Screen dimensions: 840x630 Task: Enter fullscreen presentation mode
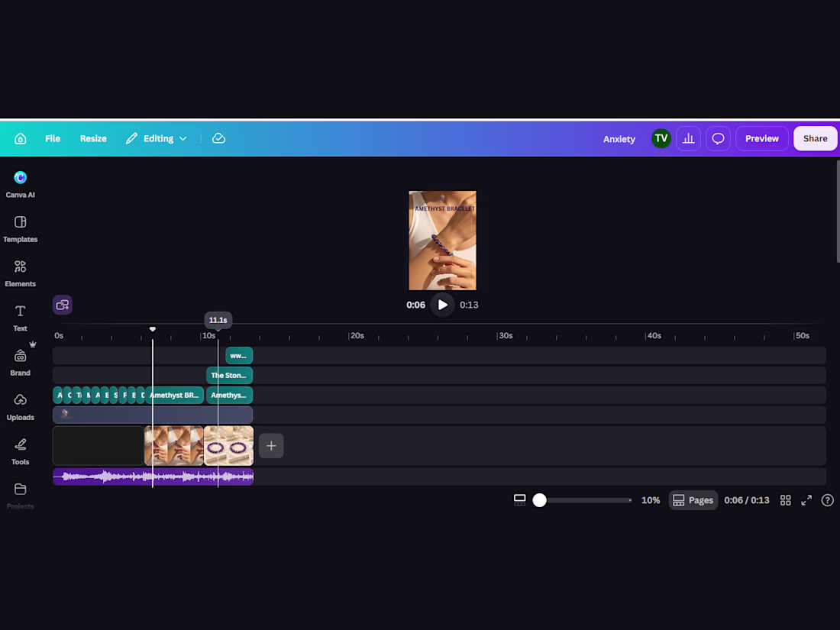coord(806,500)
